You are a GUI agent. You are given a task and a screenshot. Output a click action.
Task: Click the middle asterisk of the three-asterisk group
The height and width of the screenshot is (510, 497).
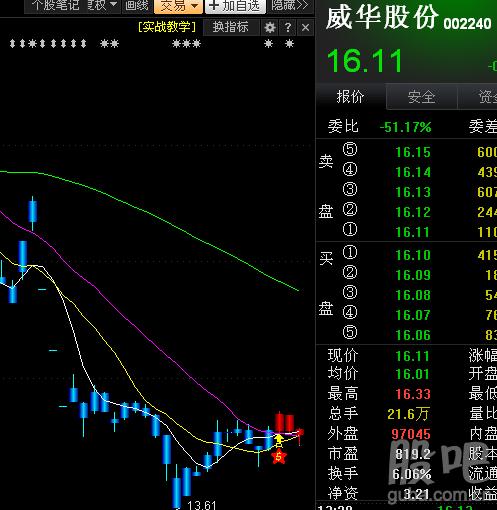point(186,44)
